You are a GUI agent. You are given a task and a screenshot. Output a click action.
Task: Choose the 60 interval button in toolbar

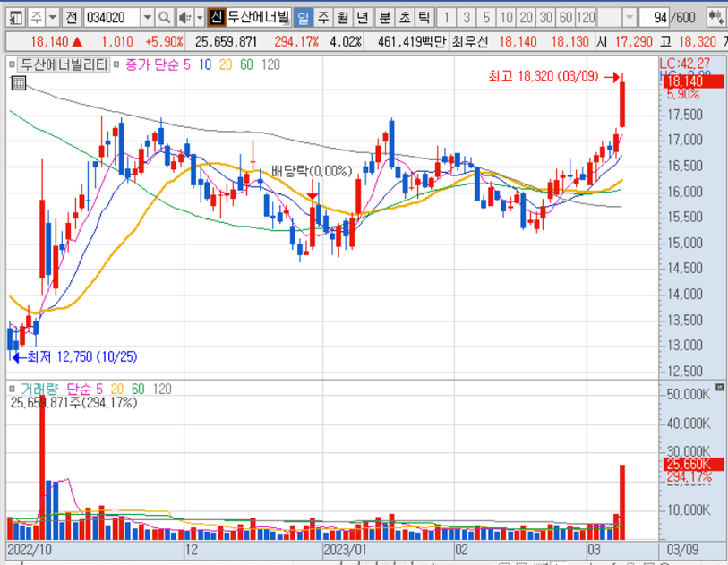point(566,18)
